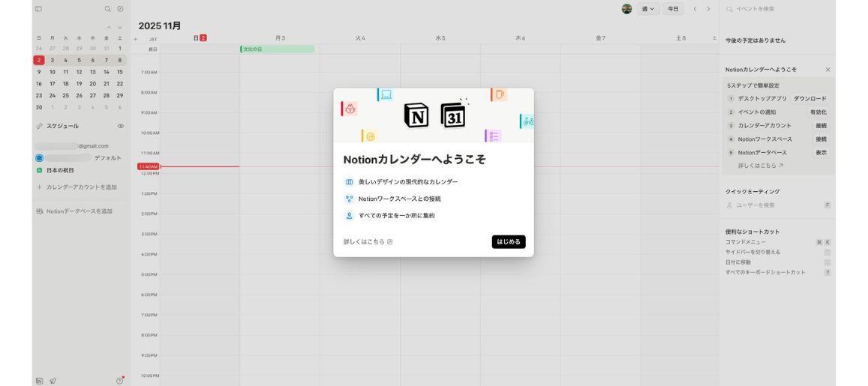Open search with the magnifier icon

click(x=107, y=9)
